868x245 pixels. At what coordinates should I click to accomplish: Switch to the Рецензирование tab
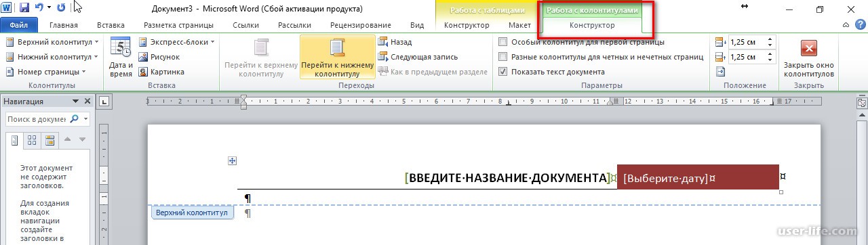click(x=361, y=25)
